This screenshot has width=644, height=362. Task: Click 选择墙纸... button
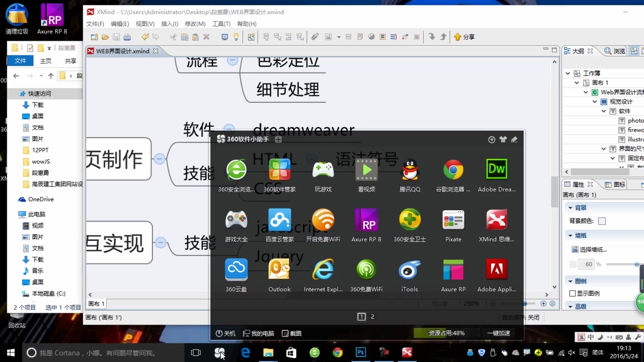(x=589, y=249)
